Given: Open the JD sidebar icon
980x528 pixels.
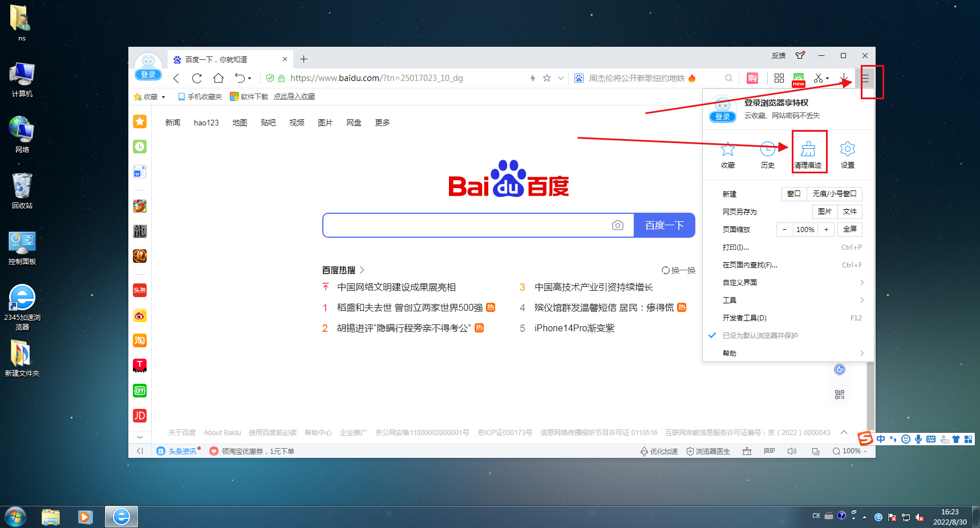Looking at the screenshot, I should pyautogui.click(x=140, y=416).
